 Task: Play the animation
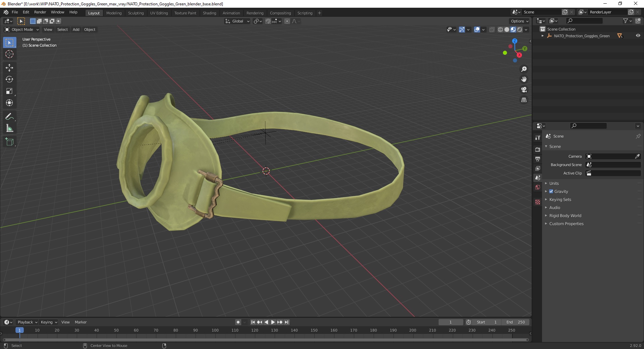[273, 322]
